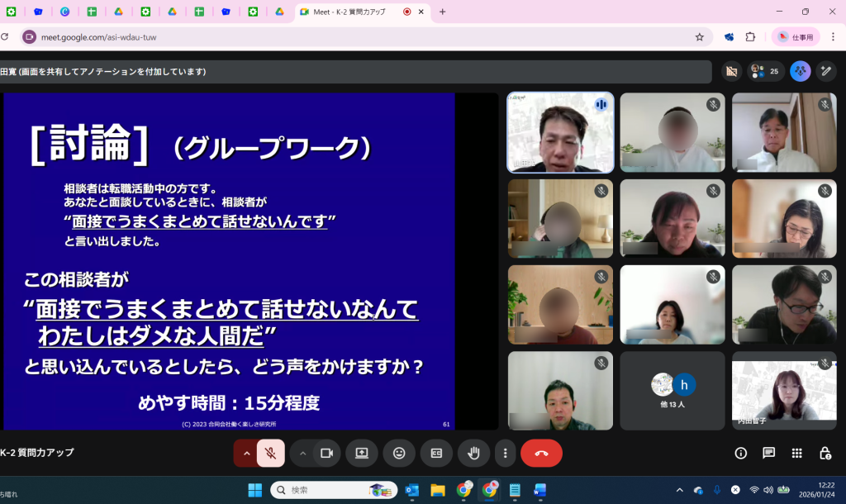Image resolution: width=846 pixels, height=504 pixels.
Task: Open the activities grid icon
Action: [796, 453]
